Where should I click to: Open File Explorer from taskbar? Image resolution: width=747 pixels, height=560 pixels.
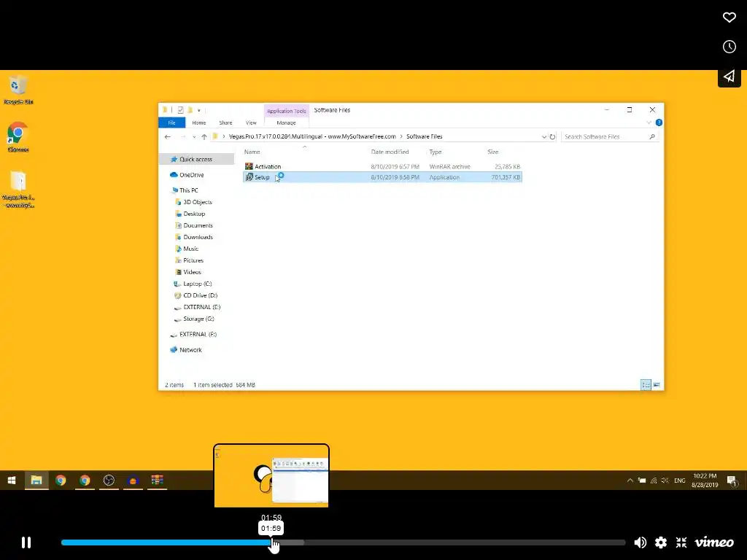(36, 480)
